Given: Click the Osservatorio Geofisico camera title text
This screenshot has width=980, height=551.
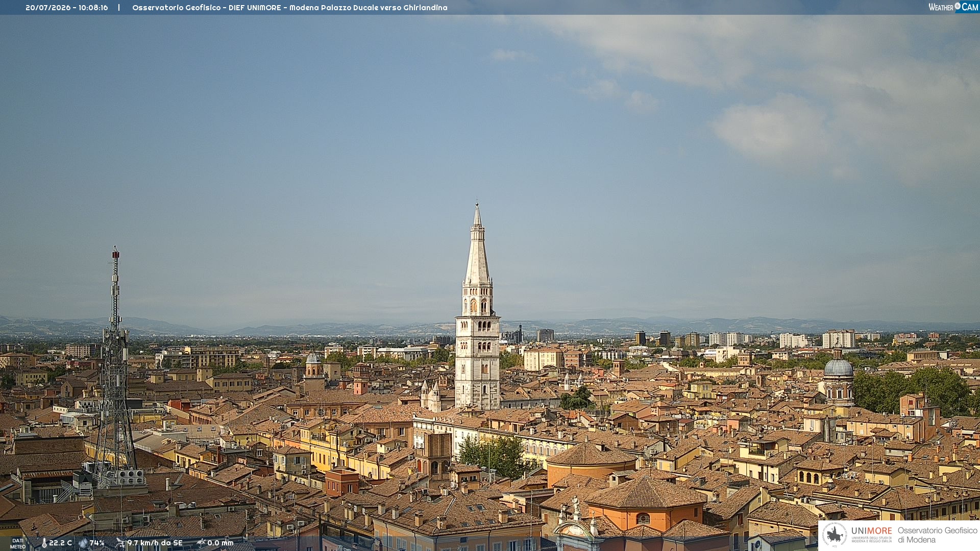Looking at the screenshot, I should (x=289, y=8).
